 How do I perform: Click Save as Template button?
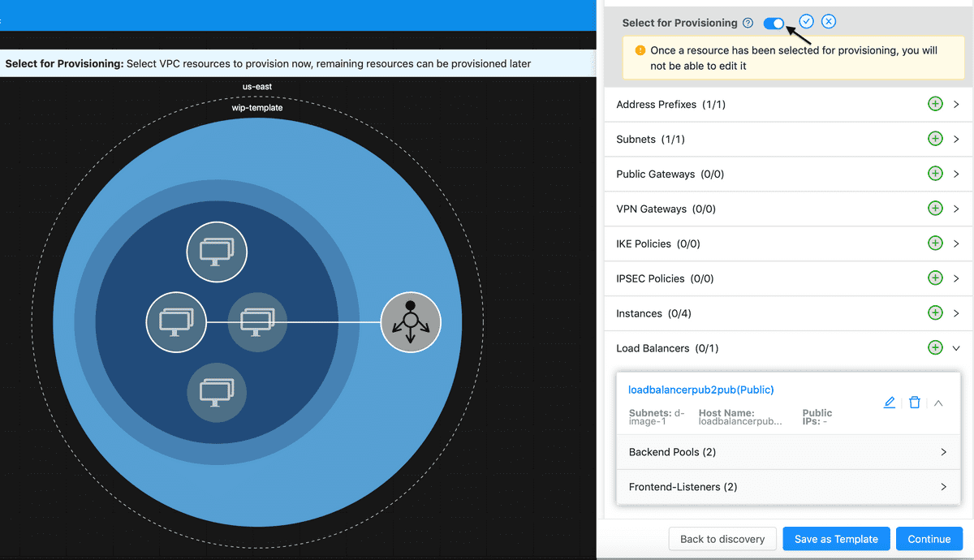click(836, 539)
